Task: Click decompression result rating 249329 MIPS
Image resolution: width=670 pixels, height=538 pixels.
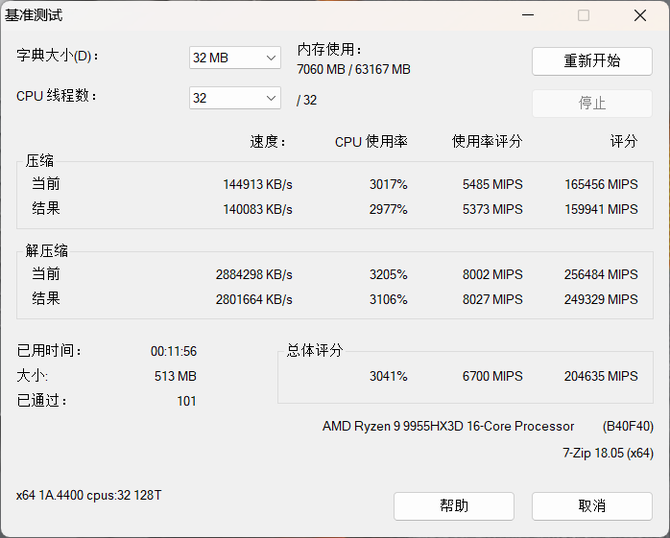Action: click(x=600, y=299)
